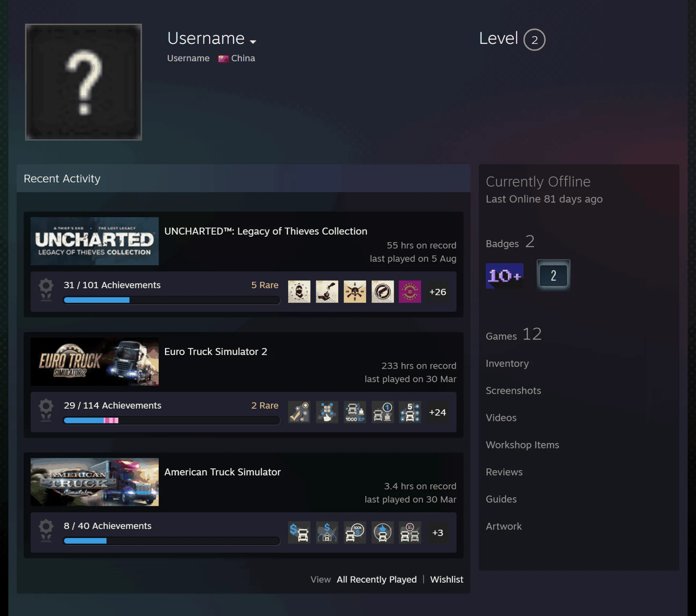Screen dimensions: 696x616
Task: Open the All Recently Played link
Action: click(377, 579)
